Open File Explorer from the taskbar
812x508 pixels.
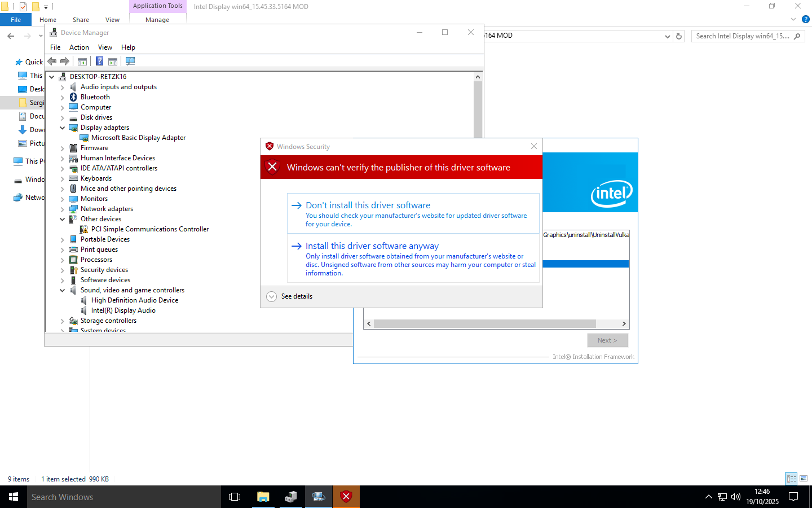[x=263, y=497]
